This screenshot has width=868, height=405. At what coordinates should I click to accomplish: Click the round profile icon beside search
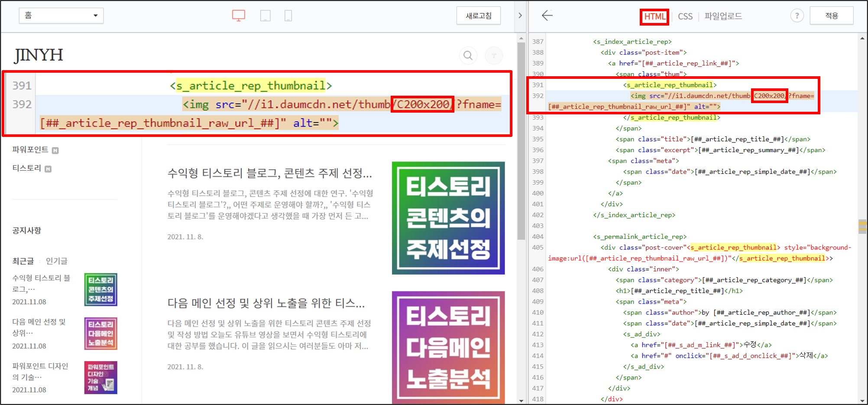pos(494,55)
